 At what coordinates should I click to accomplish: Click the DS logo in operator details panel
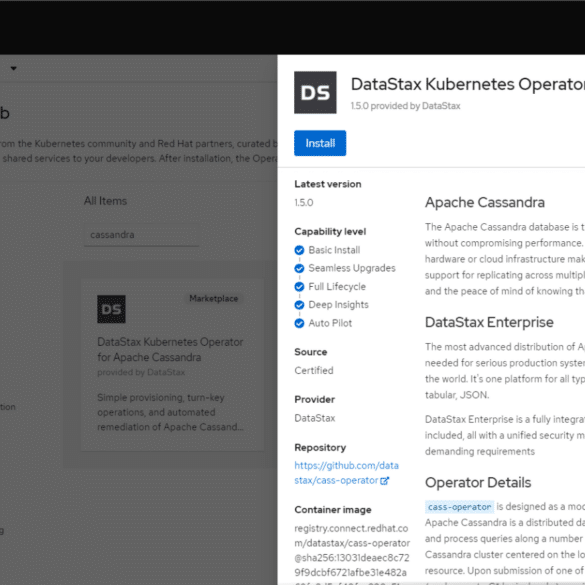315,93
